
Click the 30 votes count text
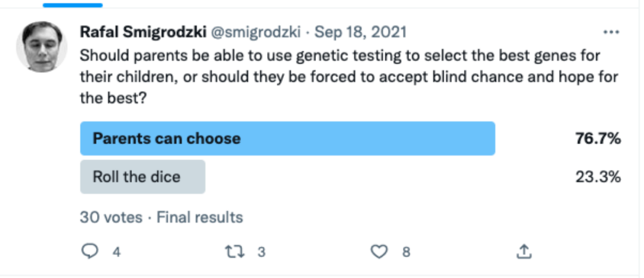coord(111,217)
